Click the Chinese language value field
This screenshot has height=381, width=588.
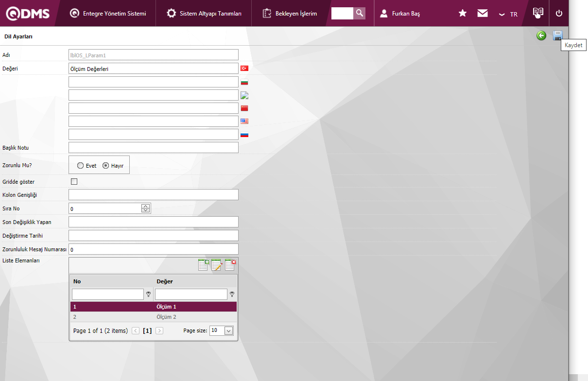click(x=154, y=108)
